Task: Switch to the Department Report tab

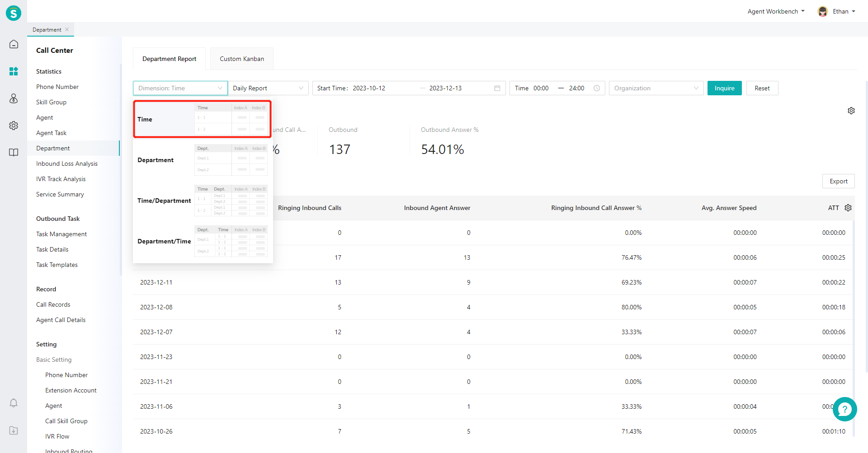Action: click(170, 59)
